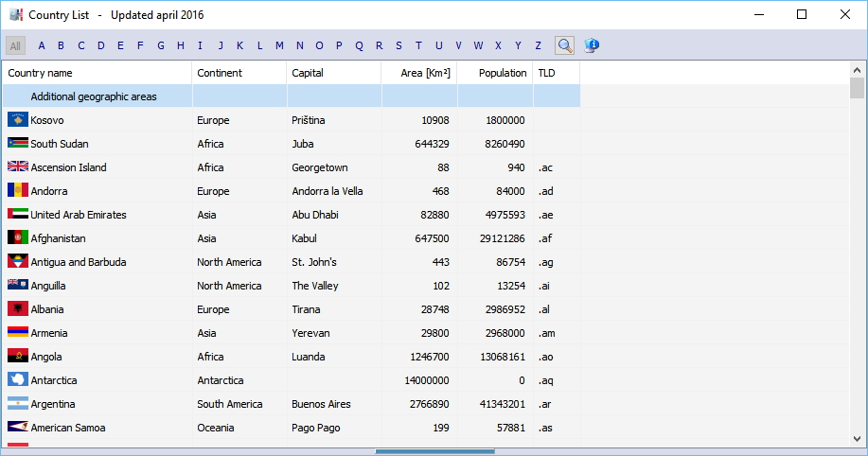Filter countries by letter A

coord(42,45)
